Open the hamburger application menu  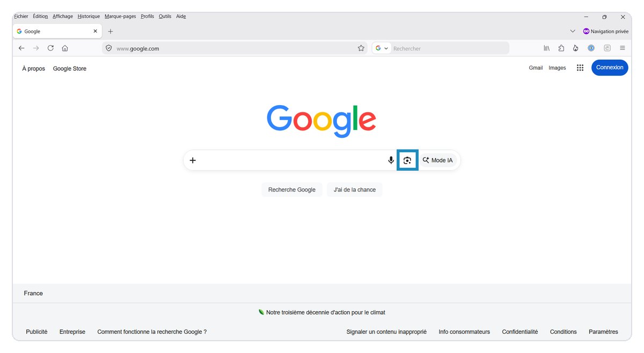[x=623, y=48]
